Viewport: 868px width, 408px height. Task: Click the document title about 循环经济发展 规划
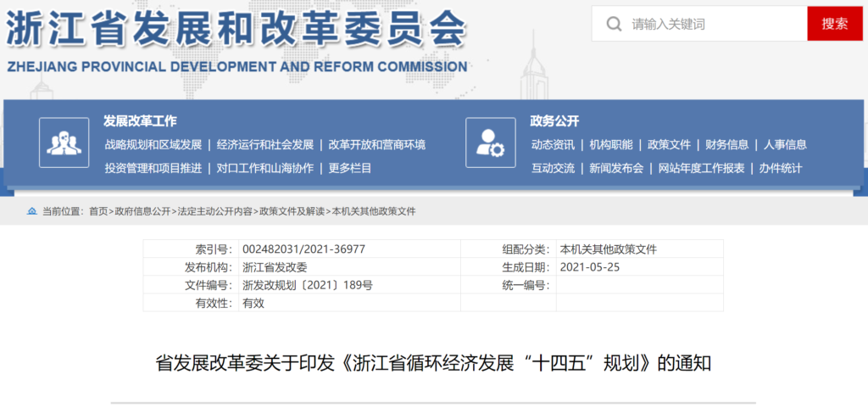(x=433, y=364)
